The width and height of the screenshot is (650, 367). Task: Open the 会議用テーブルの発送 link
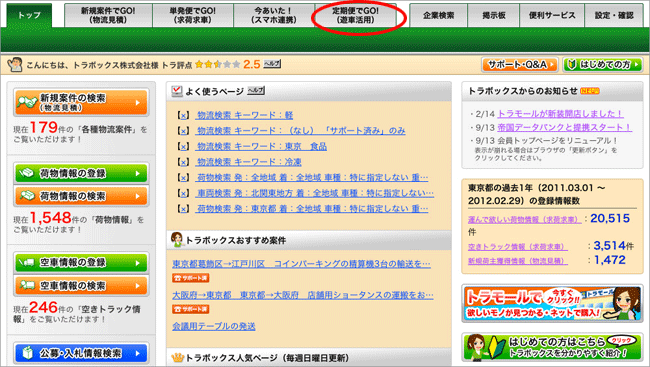(x=213, y=326)
